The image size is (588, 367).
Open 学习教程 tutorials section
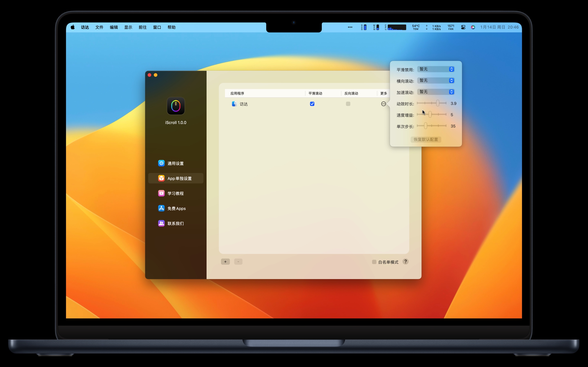(175, 193)
